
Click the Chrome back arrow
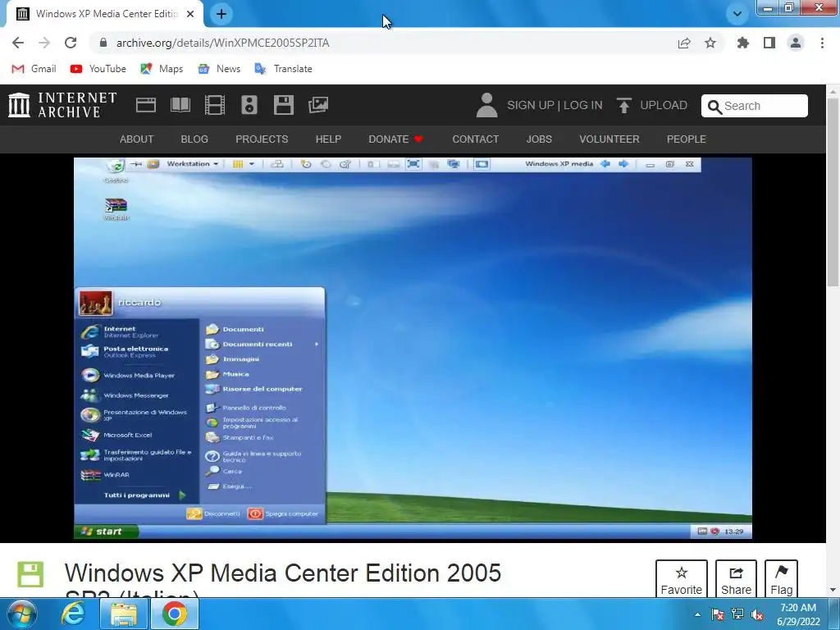18,43
